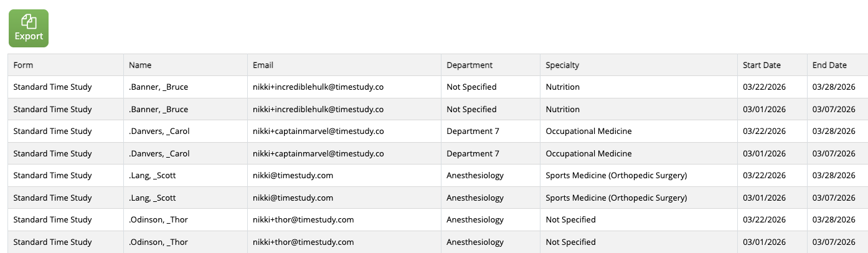
Task: Click Nutrition in Bruce Banner's 03/01/2026 row
Action: pyautogui.click(x=562, y=109)
